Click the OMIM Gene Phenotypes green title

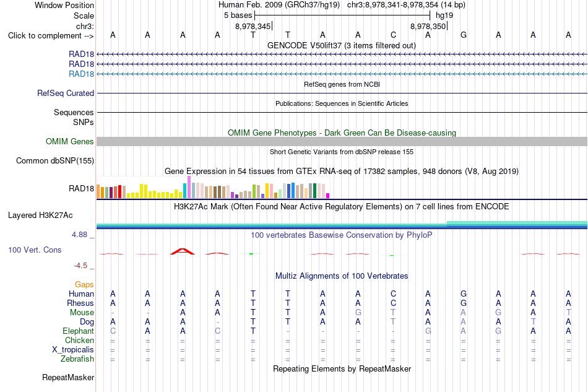342,133
